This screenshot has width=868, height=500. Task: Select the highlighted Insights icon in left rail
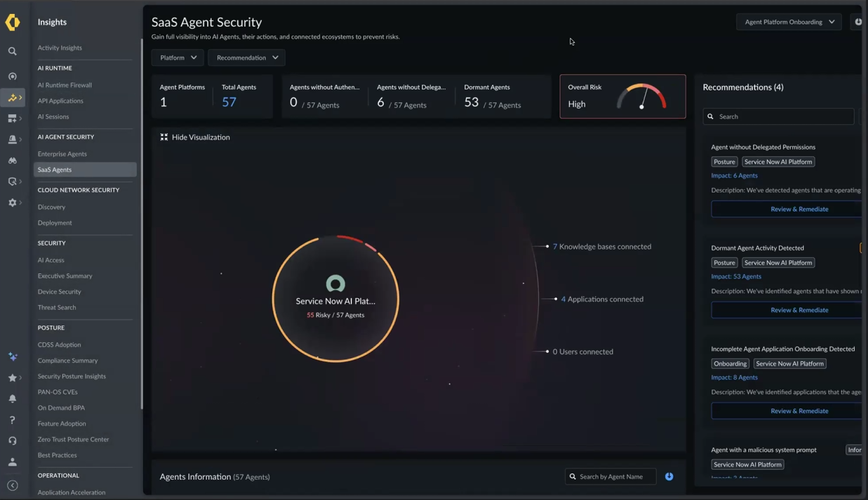pyautogui.click(x=13, y=97)
